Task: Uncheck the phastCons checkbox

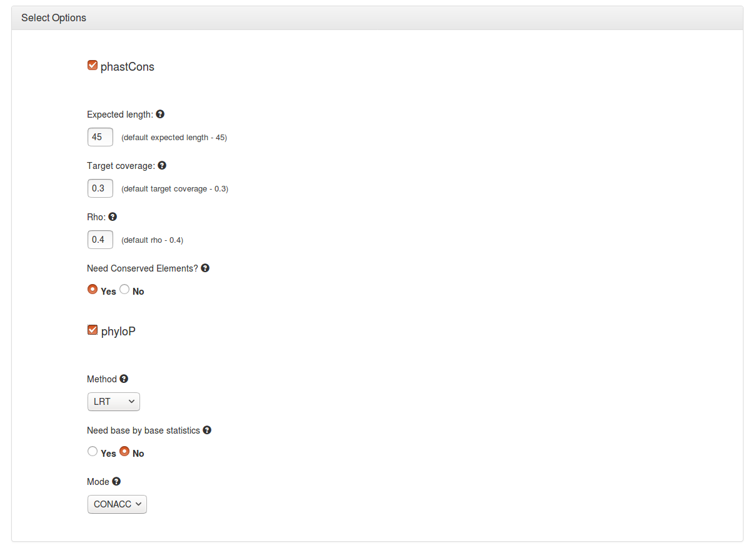Action: coord(93,65)
